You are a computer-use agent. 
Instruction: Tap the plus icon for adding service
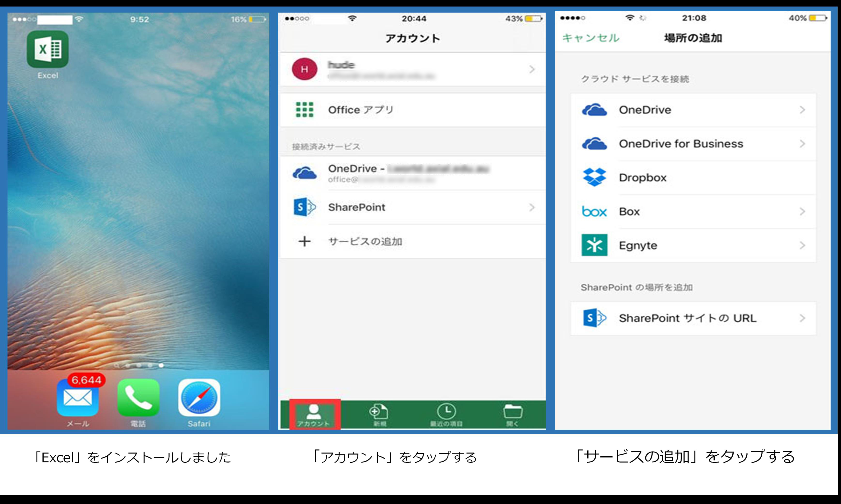point(304,241)
